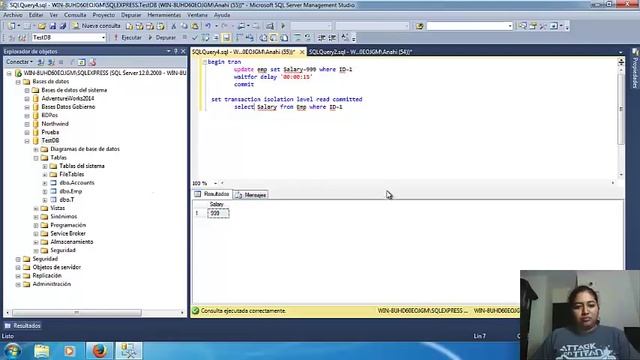
Task: Click the Save disk icon in toolbar
Action: click(53, 26)
